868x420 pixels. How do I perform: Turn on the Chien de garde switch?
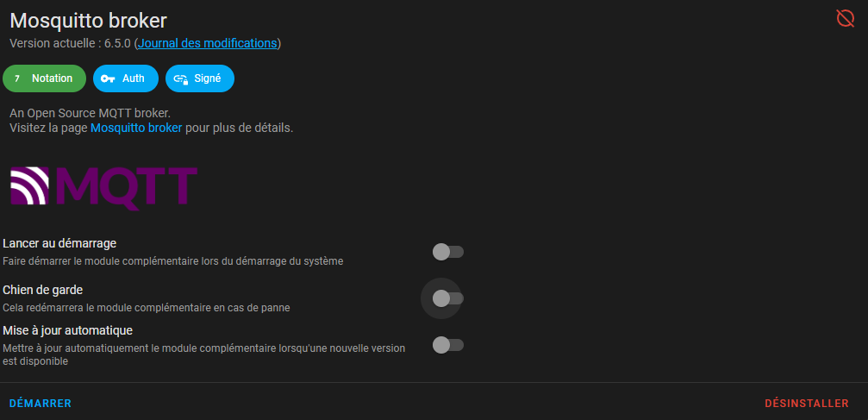coord(448,298)
